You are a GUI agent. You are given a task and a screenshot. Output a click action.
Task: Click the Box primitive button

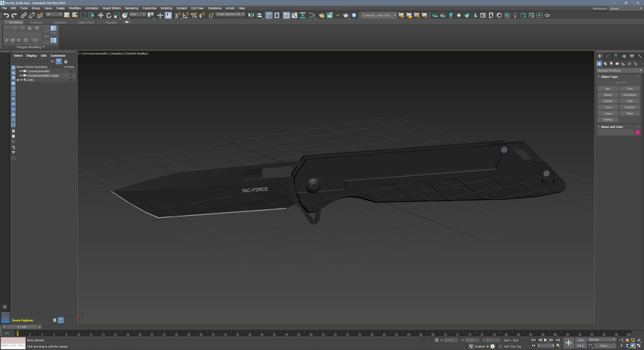click(608, 89)
